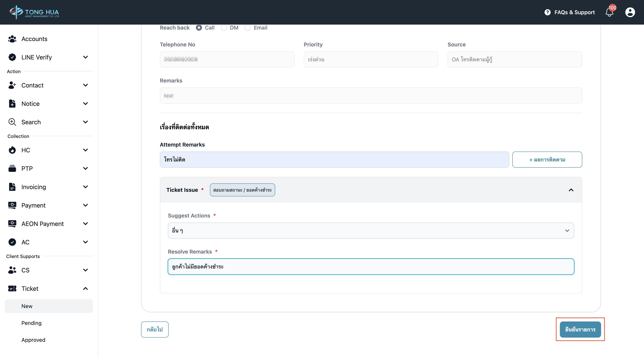This screenshot has width=644, height=356.
Task: Expand the Payment menu chevron
Action: pos(85,205)
